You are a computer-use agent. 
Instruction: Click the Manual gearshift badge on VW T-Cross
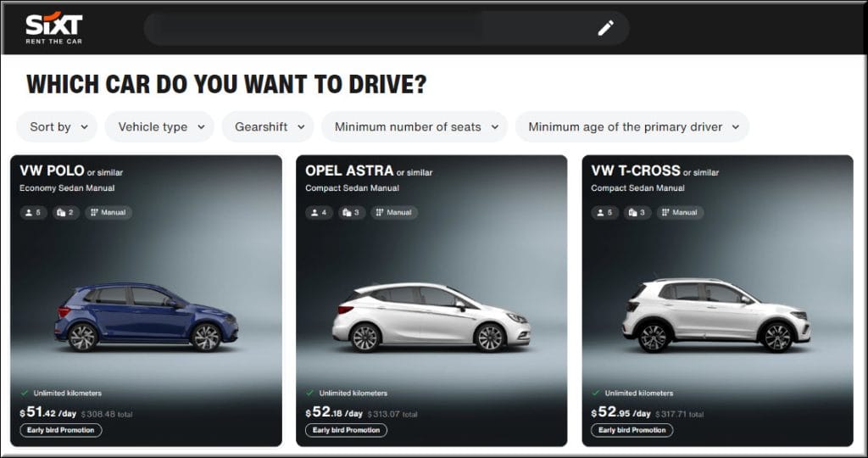(x=680, y=212)
